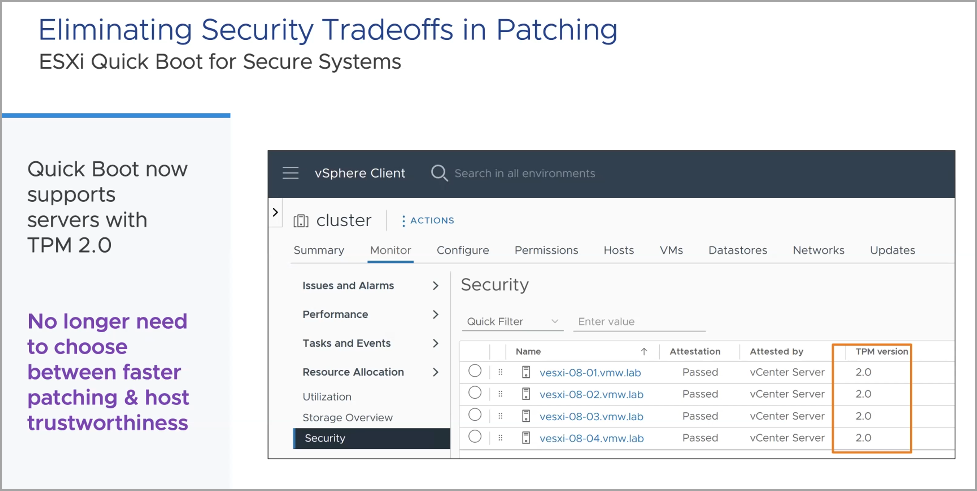Click Tasks and Events sidebar label
The height and width of the screenshot is (491, 977).
tap(346, 343)
